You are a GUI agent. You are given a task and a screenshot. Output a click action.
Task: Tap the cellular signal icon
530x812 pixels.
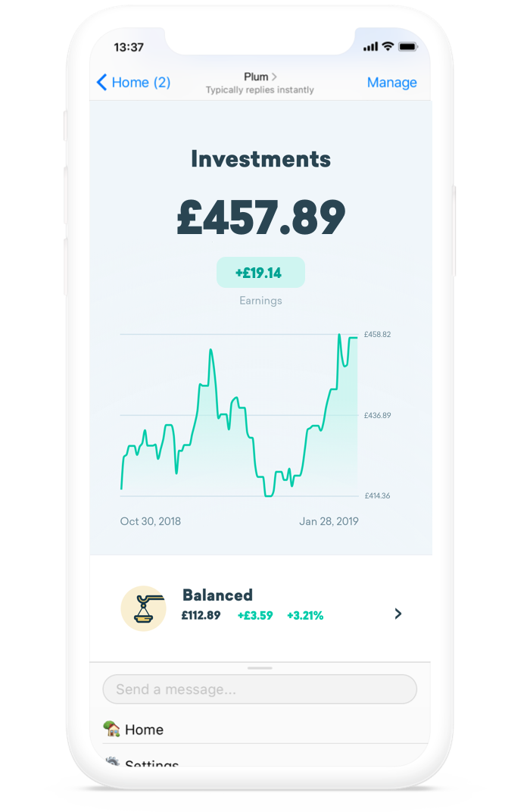tap(370, 47)
